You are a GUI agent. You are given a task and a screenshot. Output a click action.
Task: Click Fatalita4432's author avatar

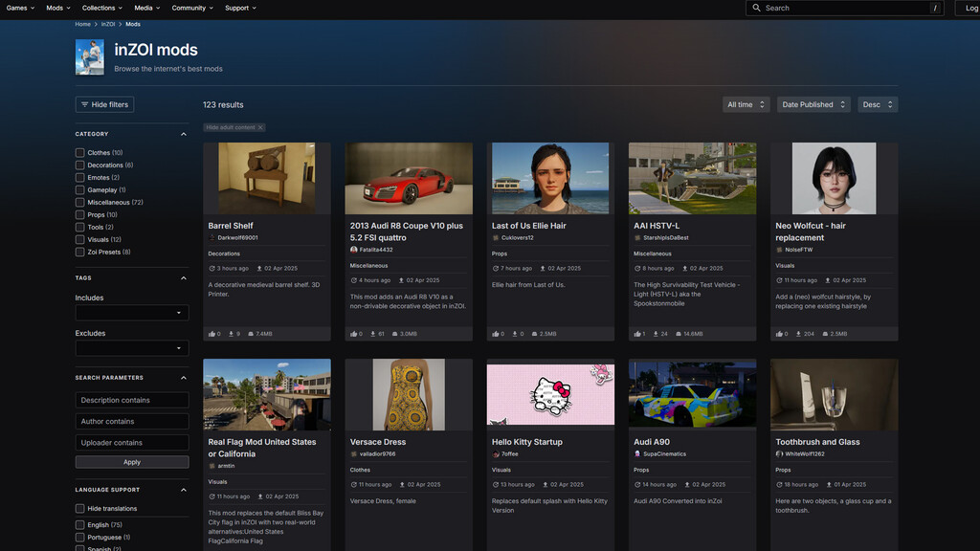point(354,250)
